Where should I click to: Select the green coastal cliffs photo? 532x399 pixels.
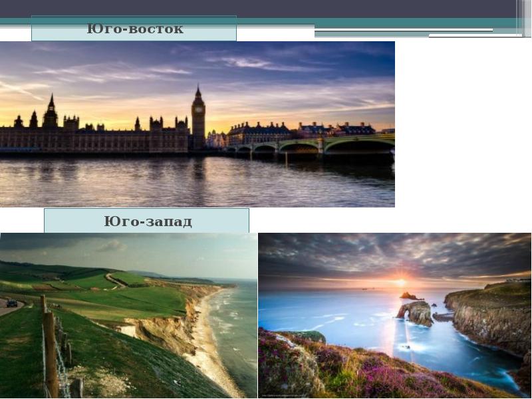pyautogui.click(x=128, y=315)
